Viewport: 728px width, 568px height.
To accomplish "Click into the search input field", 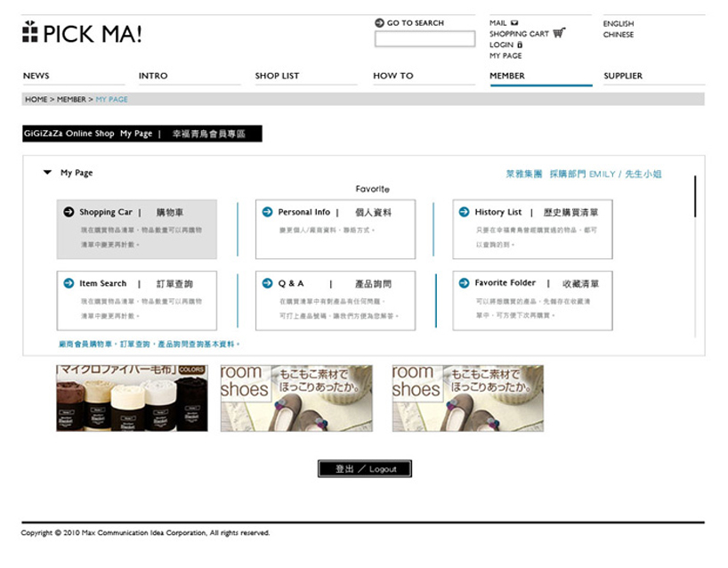I will (x=425, y=39).
